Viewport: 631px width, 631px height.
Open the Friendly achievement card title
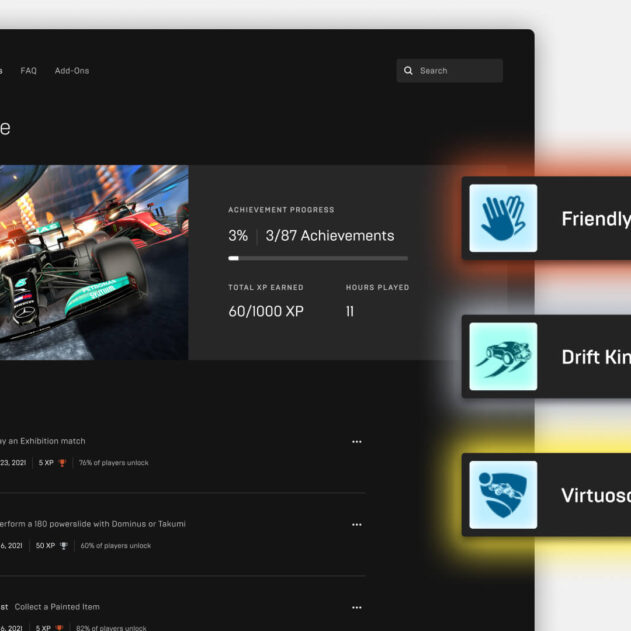[x=596, y=219]
